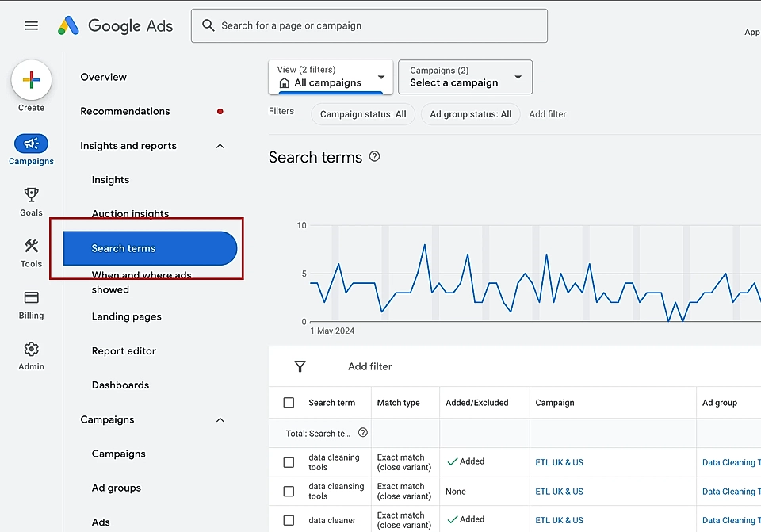Select all rows with the header checkbox

coord(289,402)
